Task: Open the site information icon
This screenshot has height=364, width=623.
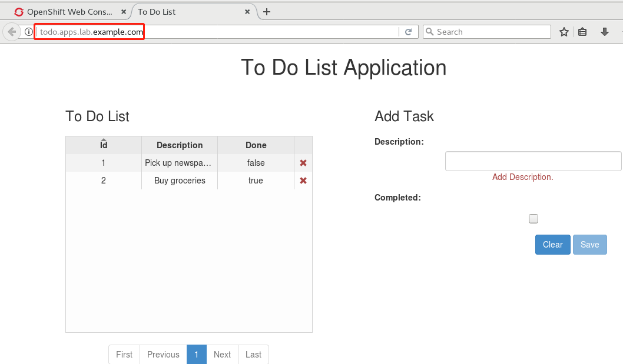Action: (x=29, y=32)
